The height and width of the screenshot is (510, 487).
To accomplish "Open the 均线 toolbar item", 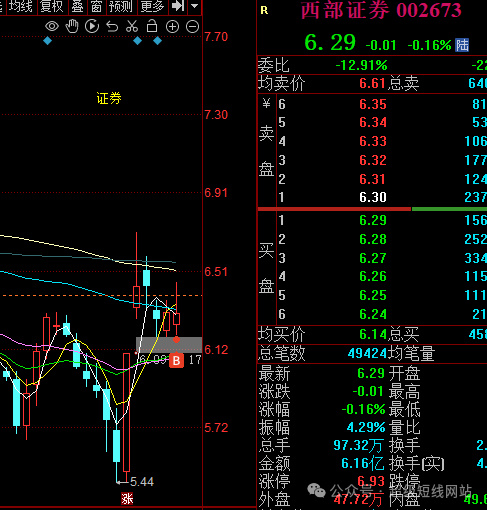I will click(20, 6).
